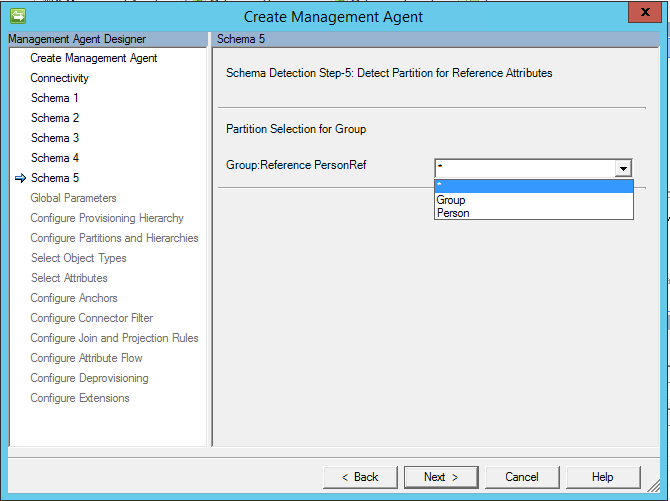This screenshot has height=501, width=670.
Task: Navigate to Schema 1 page
Action: click(55, 98)
